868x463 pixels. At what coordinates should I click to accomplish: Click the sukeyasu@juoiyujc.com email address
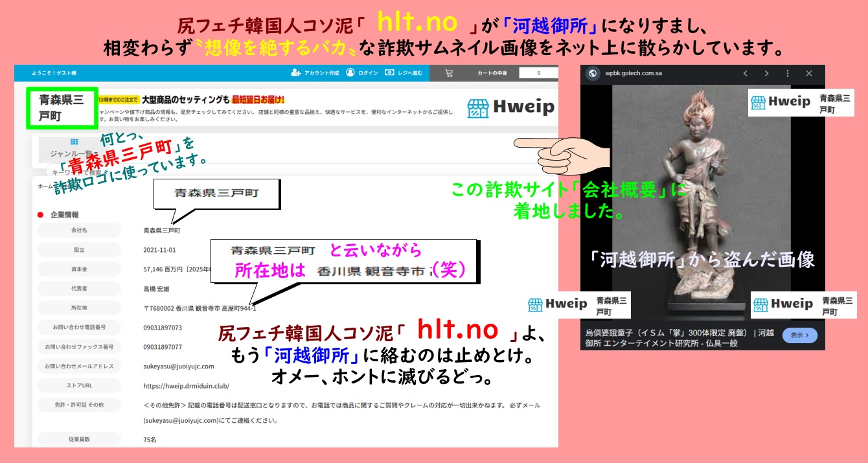(x=179, y=366)
